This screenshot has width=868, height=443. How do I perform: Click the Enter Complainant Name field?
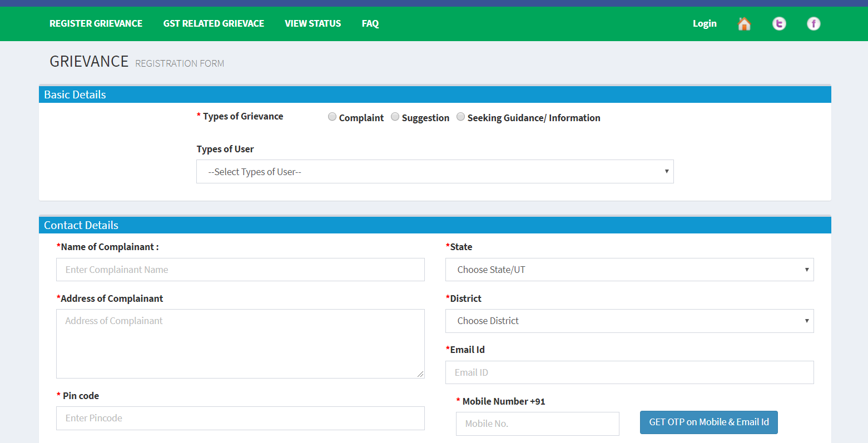click(240, 270)
